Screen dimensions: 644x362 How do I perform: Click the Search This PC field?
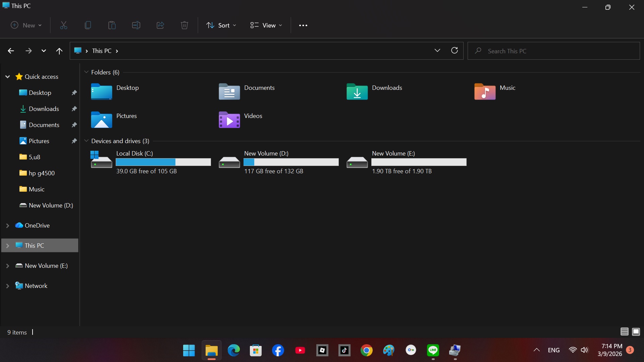[553, 51]
